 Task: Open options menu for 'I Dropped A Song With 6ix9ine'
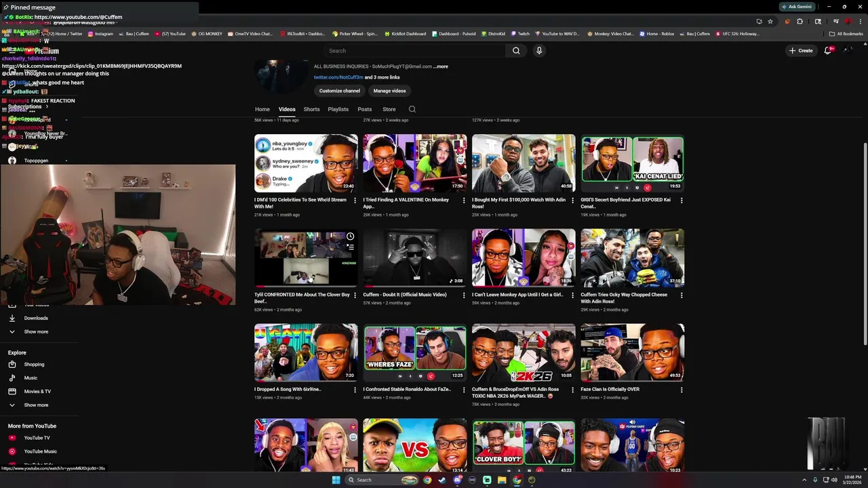tap(355, 390)
